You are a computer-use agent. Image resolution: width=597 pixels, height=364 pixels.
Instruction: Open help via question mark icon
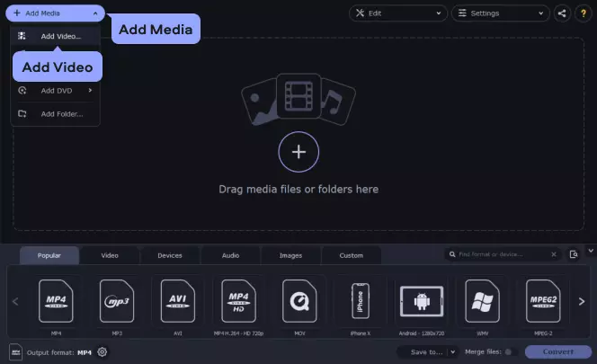(x=584, y=13)
